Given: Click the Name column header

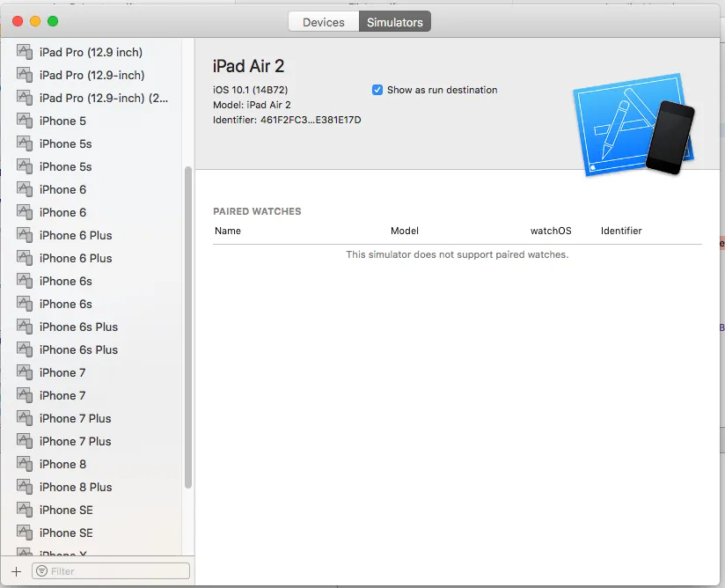Looking at the screenshot, I should pyautogui.click(x=228, y=231).
